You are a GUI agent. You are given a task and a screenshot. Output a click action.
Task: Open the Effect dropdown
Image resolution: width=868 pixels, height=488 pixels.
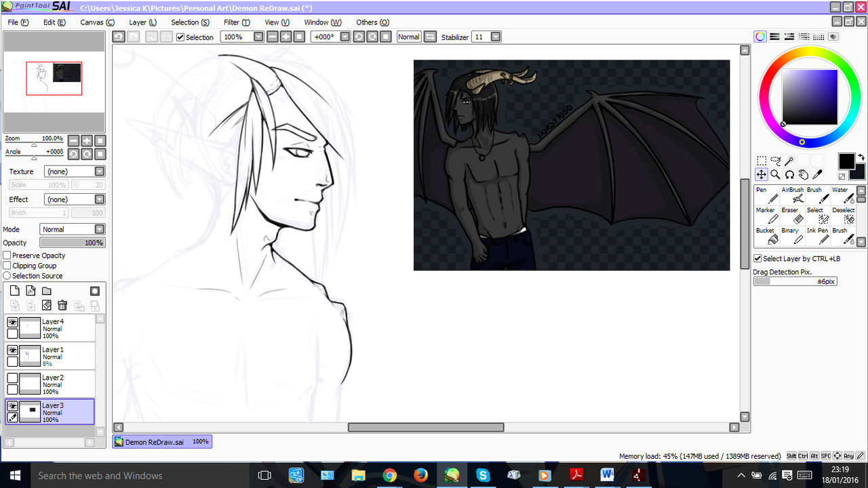pyautogui.click(x=100, y=199)
